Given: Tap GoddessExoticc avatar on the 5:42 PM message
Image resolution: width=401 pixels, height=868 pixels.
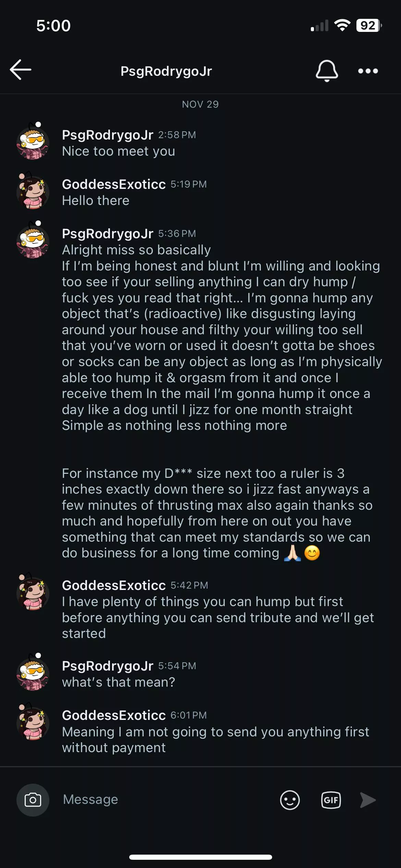Looking at the screenshot, I should click(33, 592).
